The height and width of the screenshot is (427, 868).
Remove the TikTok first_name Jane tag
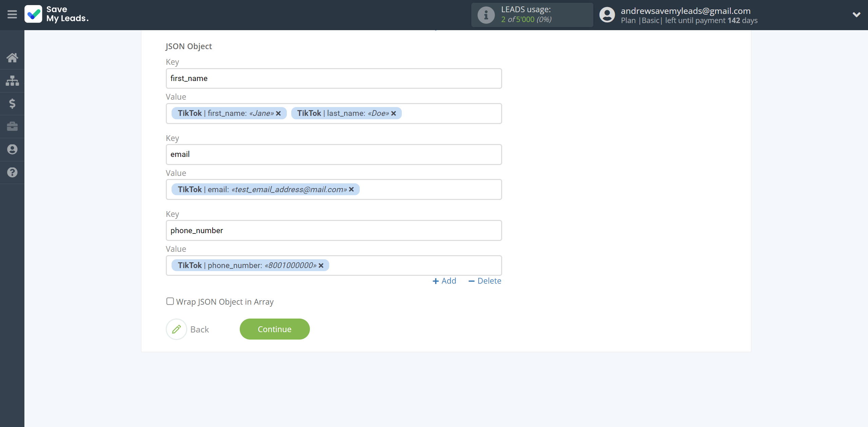pos(278,114)
